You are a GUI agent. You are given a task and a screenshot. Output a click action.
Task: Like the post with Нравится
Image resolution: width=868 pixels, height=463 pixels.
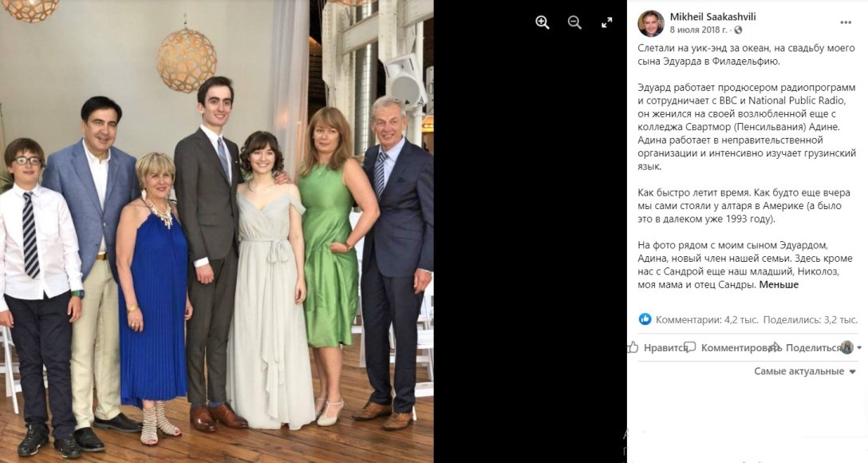pos(659,347)
